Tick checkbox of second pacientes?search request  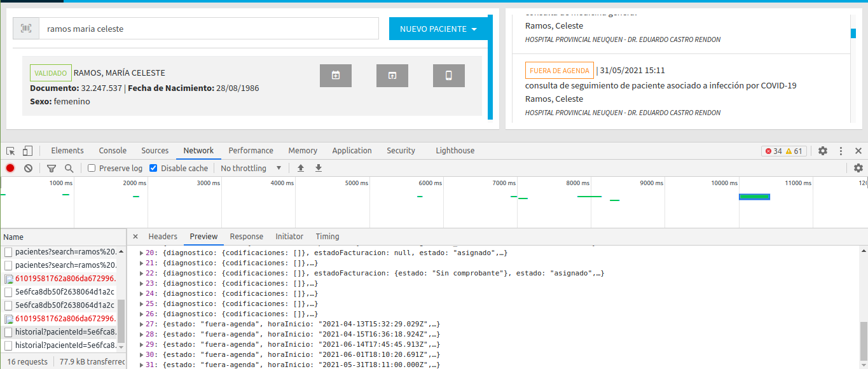[9, 265]
